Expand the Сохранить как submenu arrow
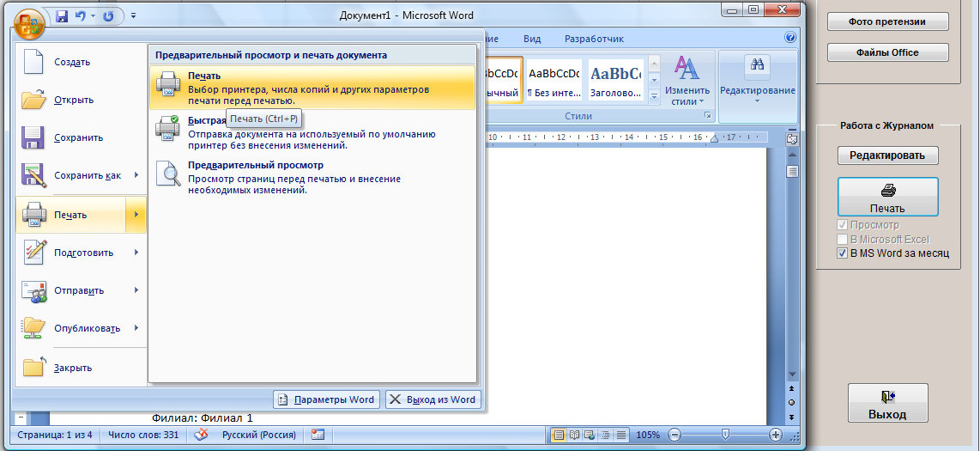This screenshot has width=980, height=451. (x=136, y=176)
